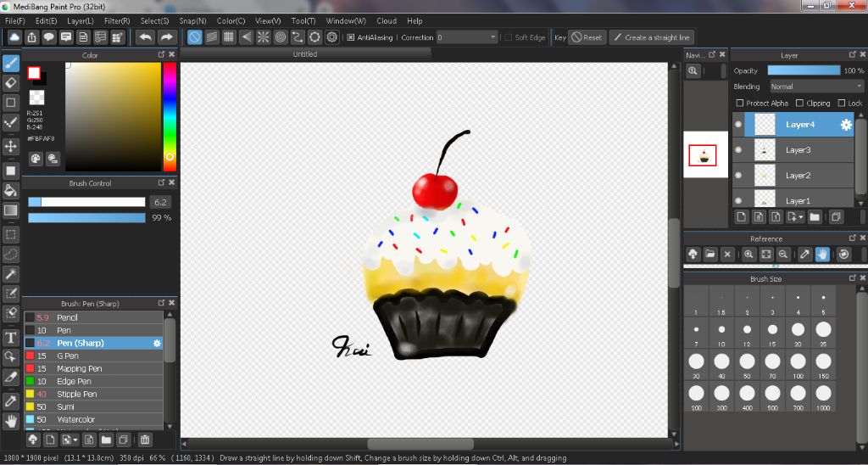Undock the Layer panel

pos(852,54)
